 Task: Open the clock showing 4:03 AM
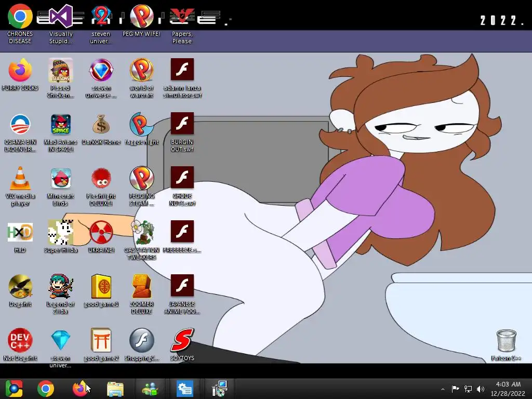coord(508,389)
